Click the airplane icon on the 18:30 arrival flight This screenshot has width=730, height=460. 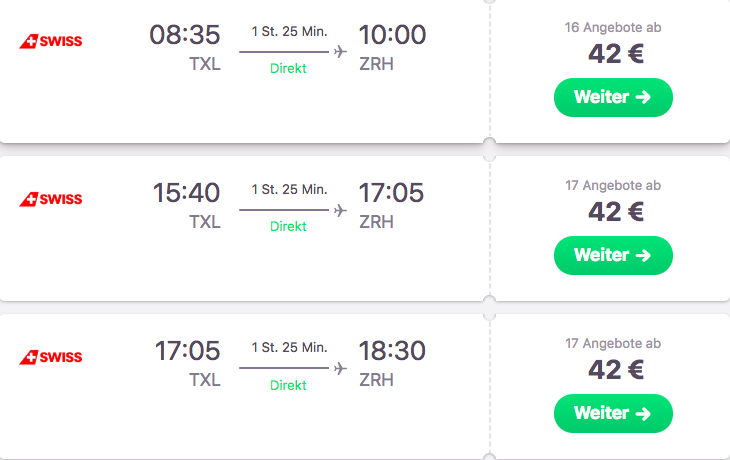[x=340, y=368]
